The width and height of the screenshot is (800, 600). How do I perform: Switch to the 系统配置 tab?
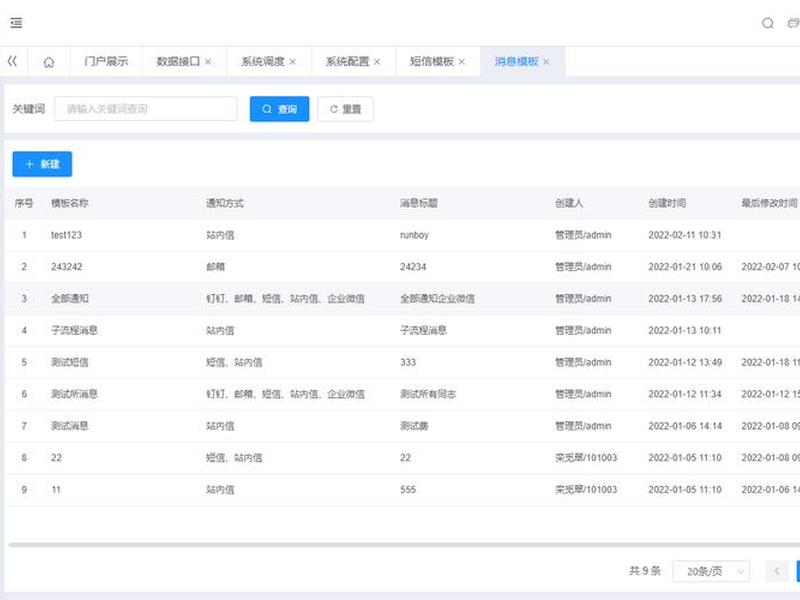[347, 61]
